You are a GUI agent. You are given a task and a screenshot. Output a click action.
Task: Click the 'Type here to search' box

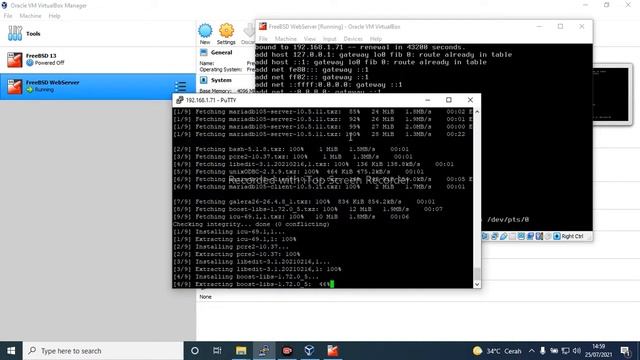[103, 351]
